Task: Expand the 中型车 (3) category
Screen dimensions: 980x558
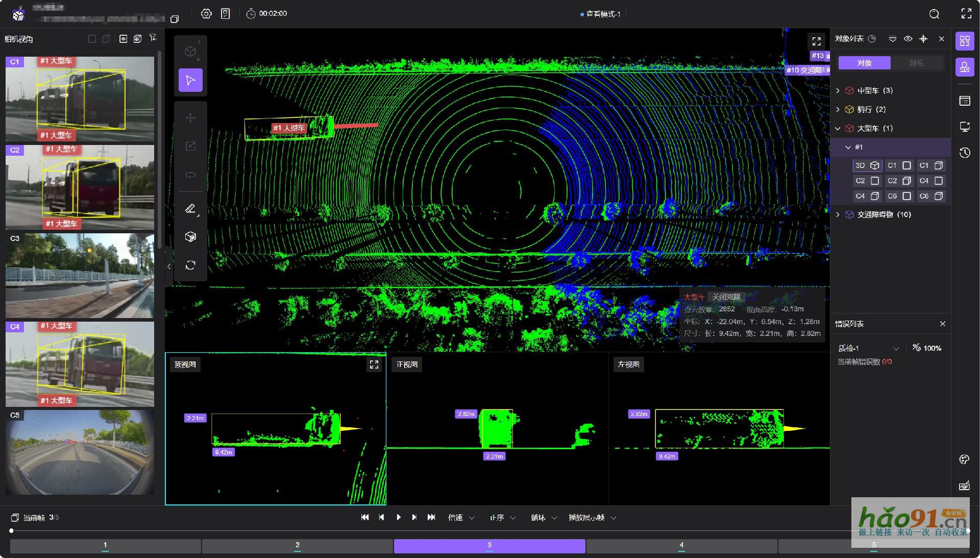Action: pos(838,90)
